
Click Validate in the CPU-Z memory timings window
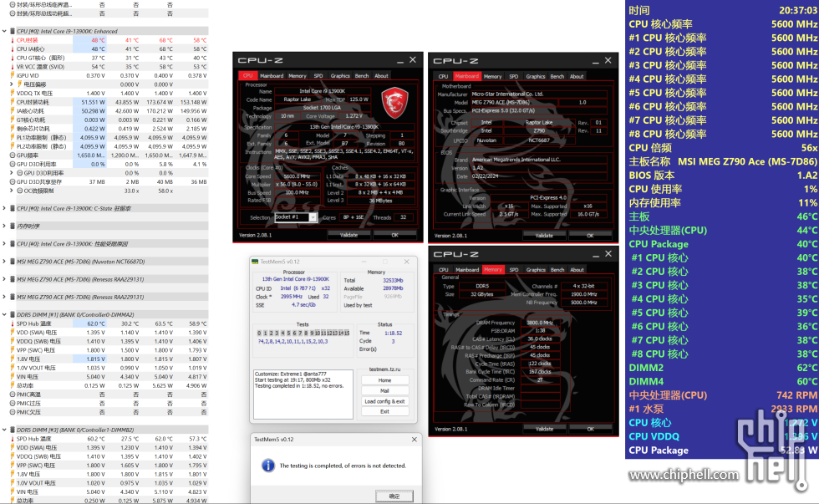[x=544, y=429]
